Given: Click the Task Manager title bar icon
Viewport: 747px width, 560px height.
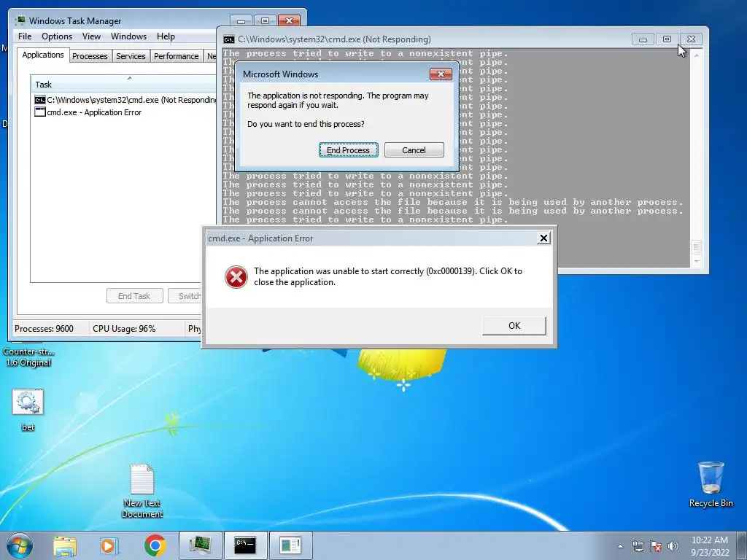Looking at the screenshot, I should 20,20.
